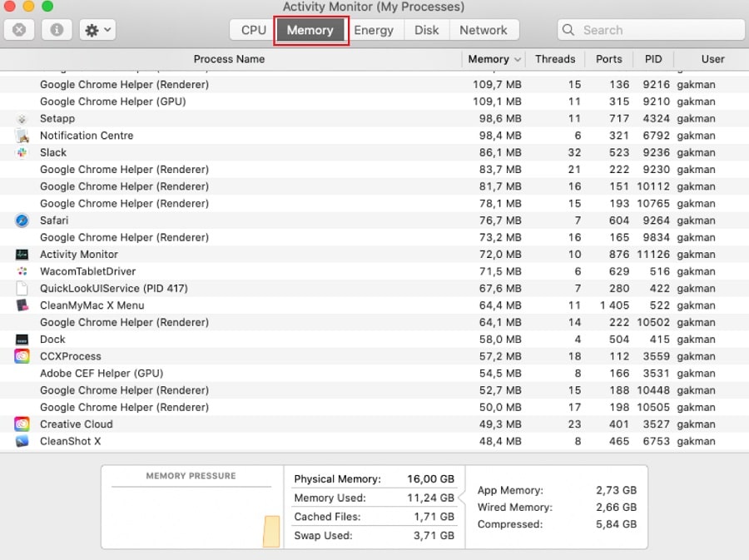749x560 pixels.
Task: Select the Dock process name
Action: tap(52, 339)
